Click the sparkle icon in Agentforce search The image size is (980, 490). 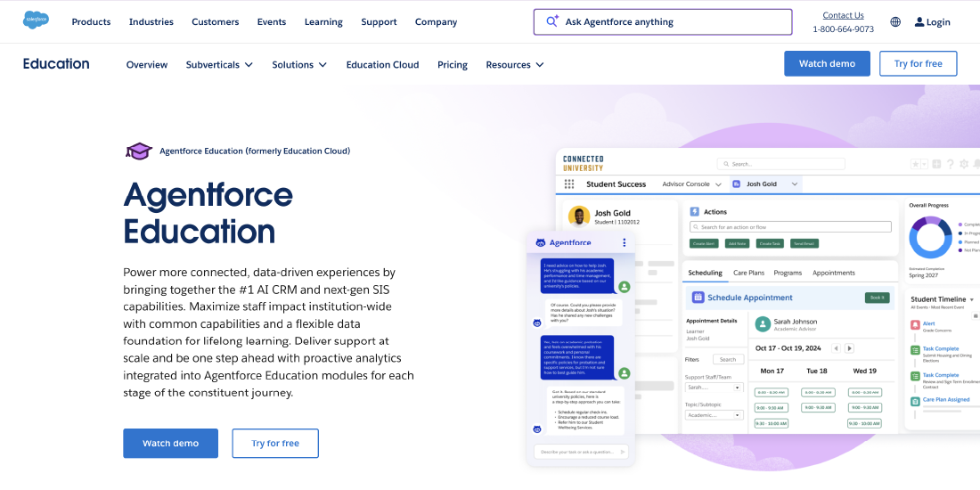(x=552, y=21)
